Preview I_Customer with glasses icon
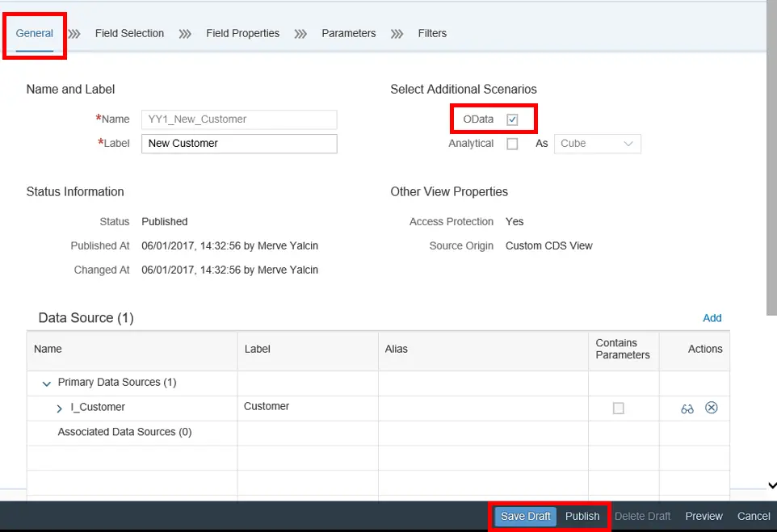The width and height of the screenshot is (777, 532). coord(687,408)
